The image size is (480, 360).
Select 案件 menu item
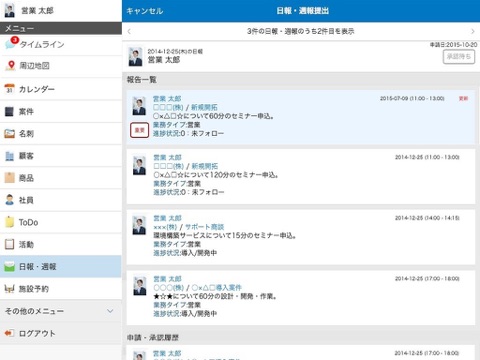tap(61, 111)
